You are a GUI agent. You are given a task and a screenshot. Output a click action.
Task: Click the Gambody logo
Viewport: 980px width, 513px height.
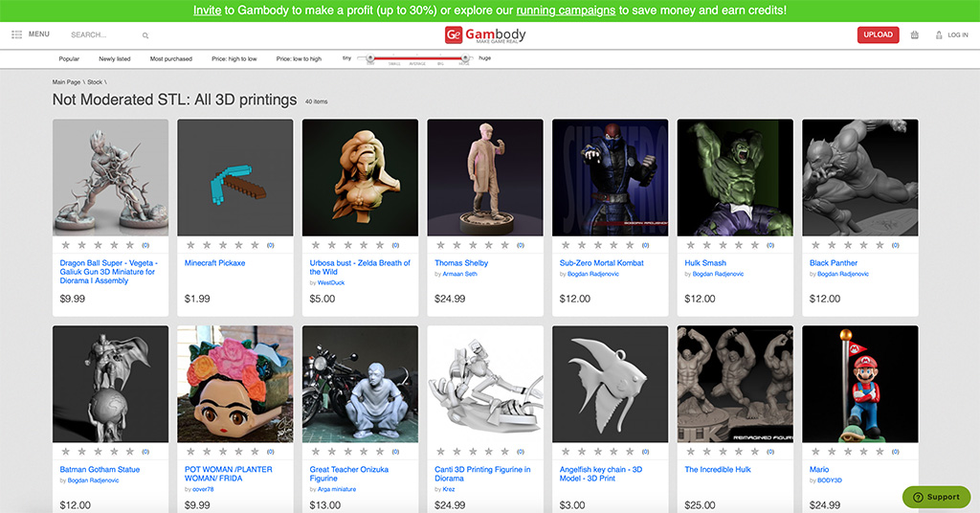point(485,35)
